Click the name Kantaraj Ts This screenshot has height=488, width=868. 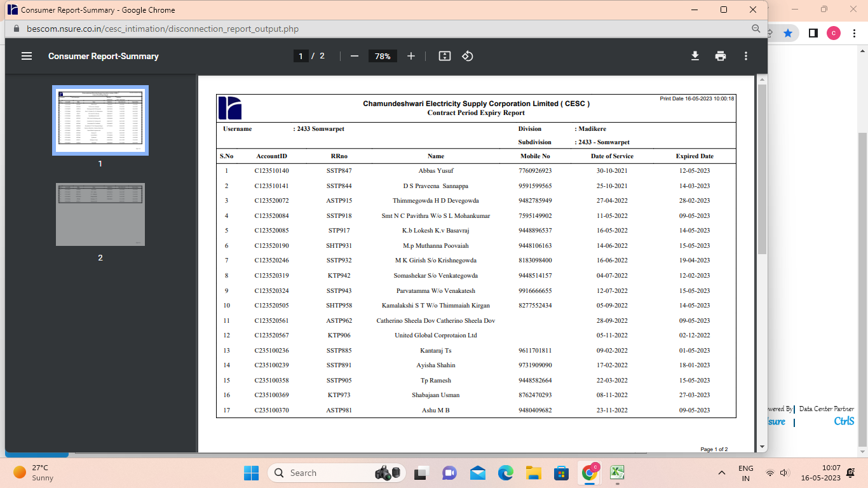436,351
